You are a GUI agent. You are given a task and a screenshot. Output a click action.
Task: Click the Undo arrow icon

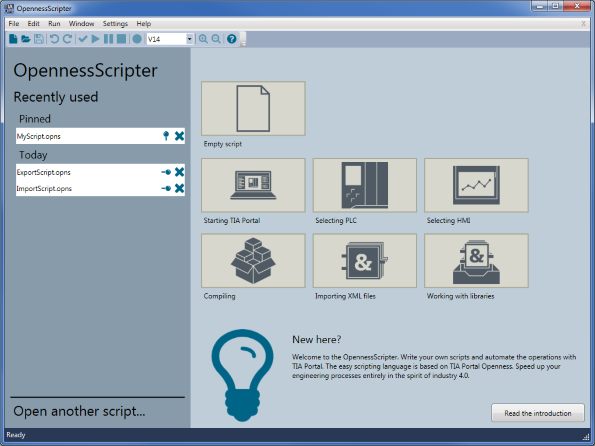click(54, 39)
